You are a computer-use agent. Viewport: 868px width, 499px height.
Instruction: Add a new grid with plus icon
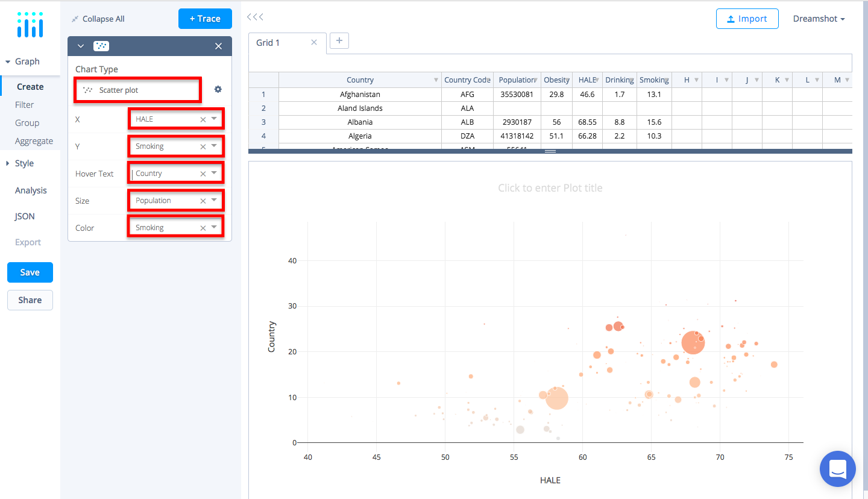point(339,40)
